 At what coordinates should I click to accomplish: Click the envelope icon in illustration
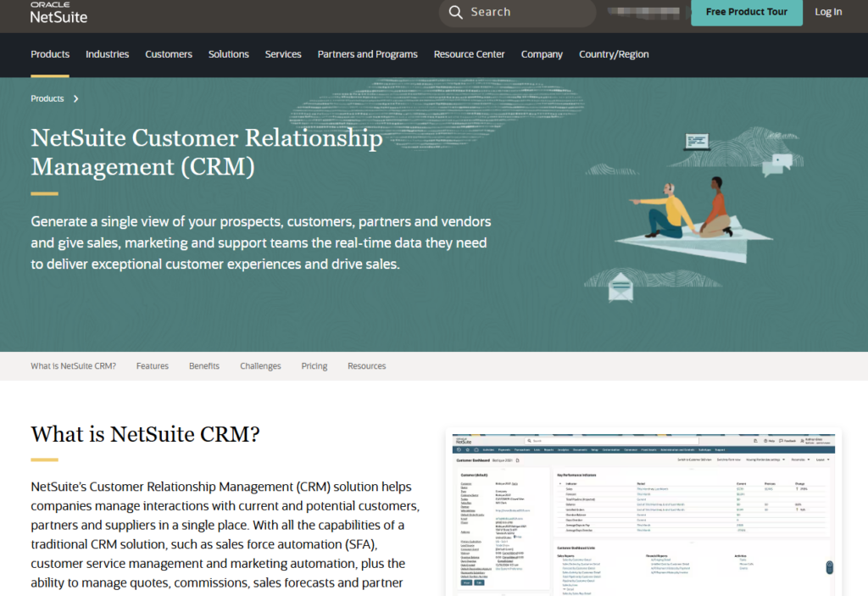pyautogui.click(x=620, y=287)
